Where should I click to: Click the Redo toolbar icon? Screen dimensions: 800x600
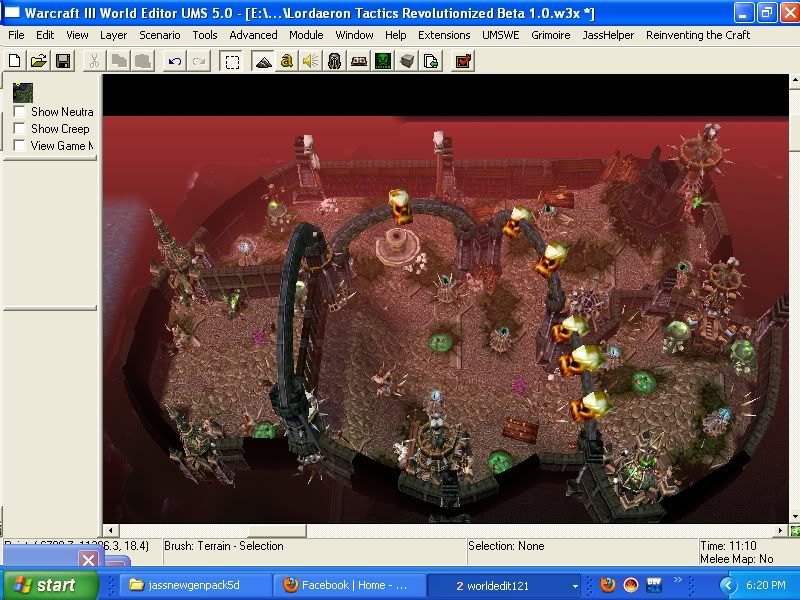coord(199,61)
